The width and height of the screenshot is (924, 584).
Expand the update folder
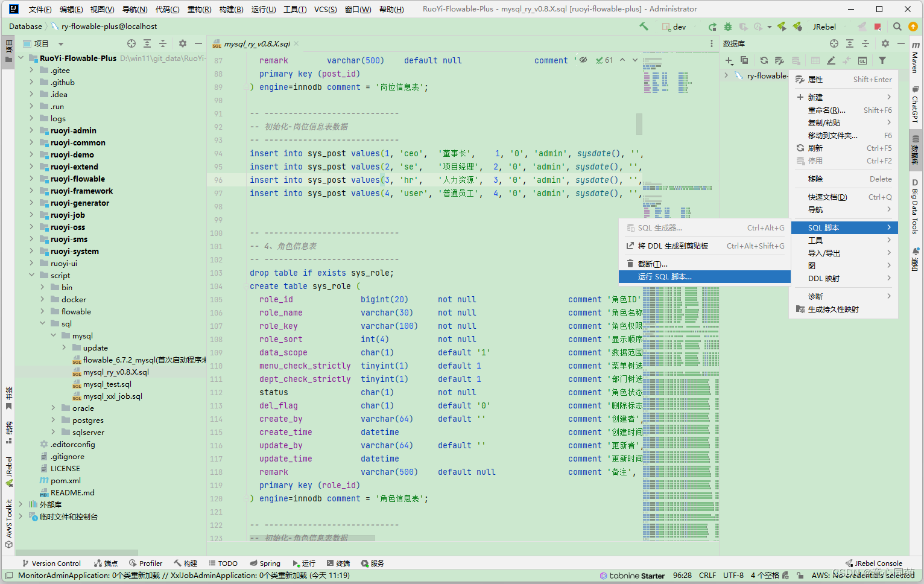coord(64,348)
